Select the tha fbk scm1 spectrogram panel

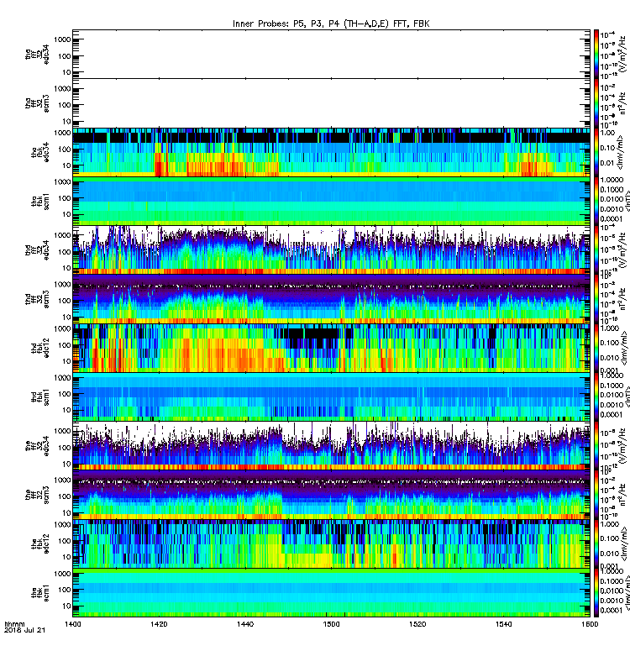[331, 201]
